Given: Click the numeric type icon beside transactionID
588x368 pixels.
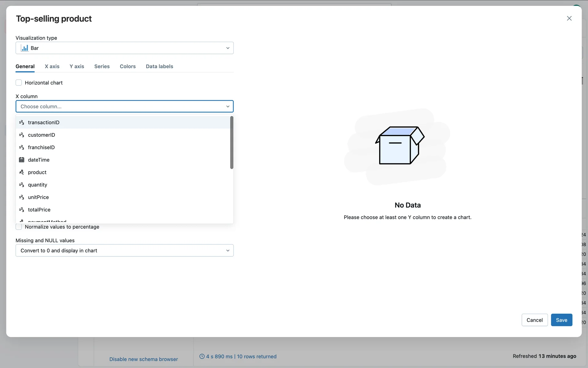Looking at the screenshot, I should pyautogui.click(x=21, y=122).
